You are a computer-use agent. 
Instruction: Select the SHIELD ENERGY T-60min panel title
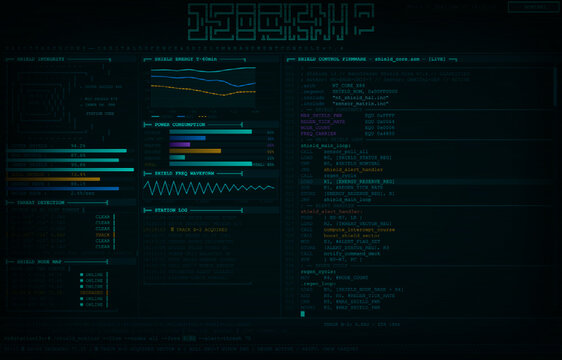[x=186, y=59]
